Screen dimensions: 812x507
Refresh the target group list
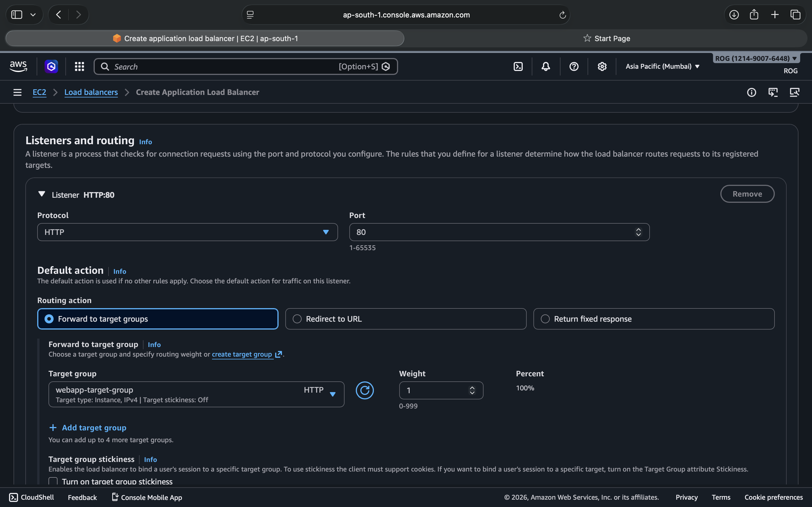coord(364,390)
